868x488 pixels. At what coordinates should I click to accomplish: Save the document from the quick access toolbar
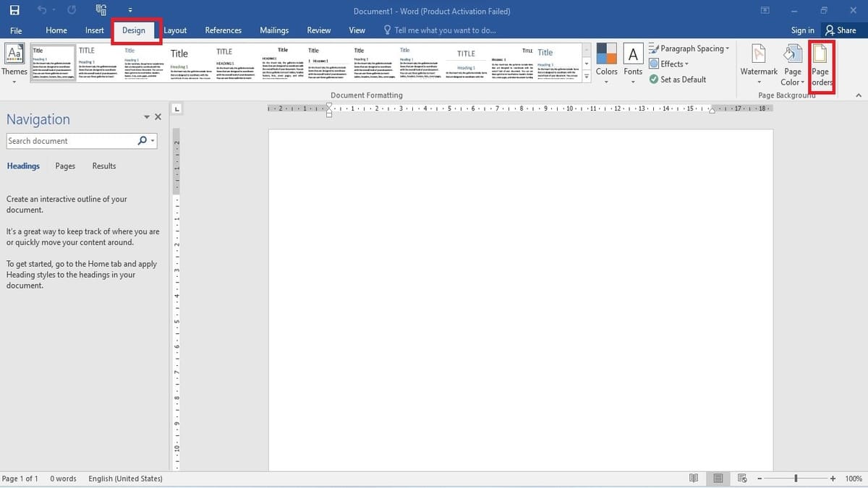point(14,11)
